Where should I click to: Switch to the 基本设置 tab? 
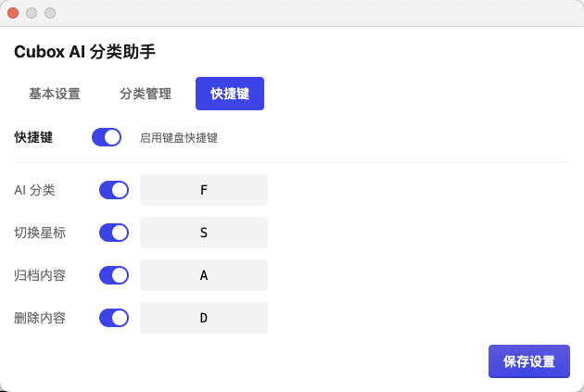click(55, 94)
